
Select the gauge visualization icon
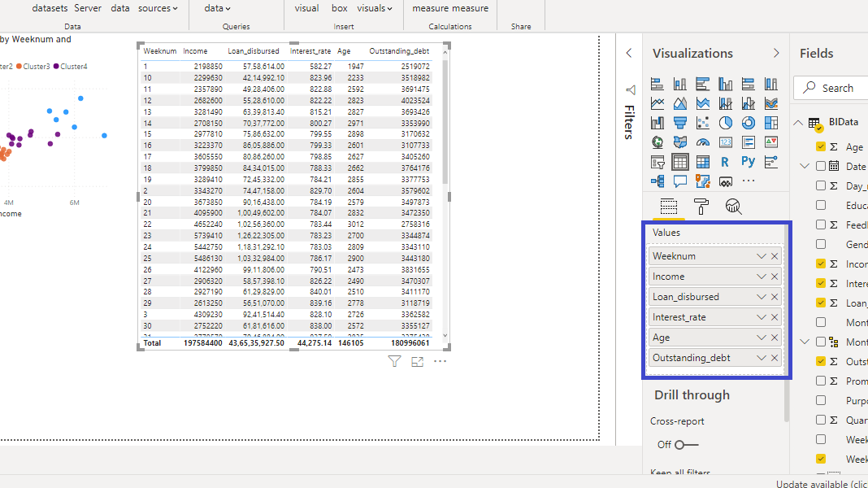pyautogui.click(x=703, y=142)
